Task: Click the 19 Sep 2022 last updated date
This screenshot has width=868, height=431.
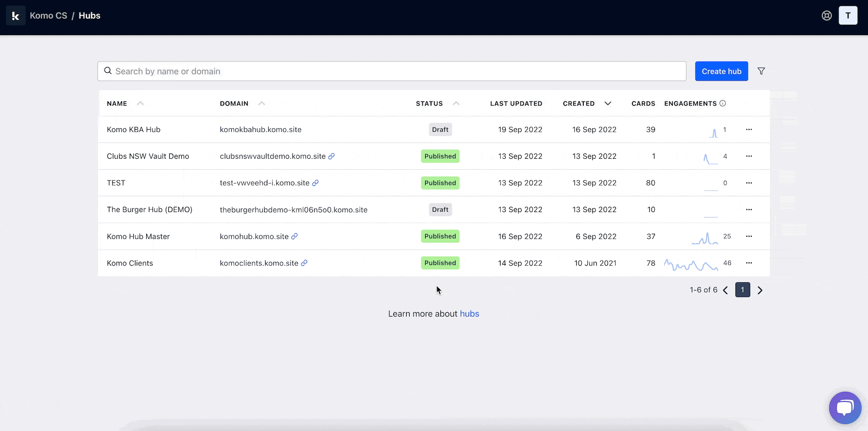Action: click(520, 130)
